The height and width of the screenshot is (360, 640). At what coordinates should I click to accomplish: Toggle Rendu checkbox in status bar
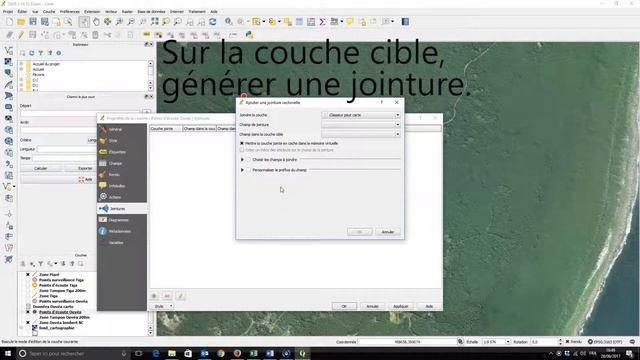click(x=567, y=342)
